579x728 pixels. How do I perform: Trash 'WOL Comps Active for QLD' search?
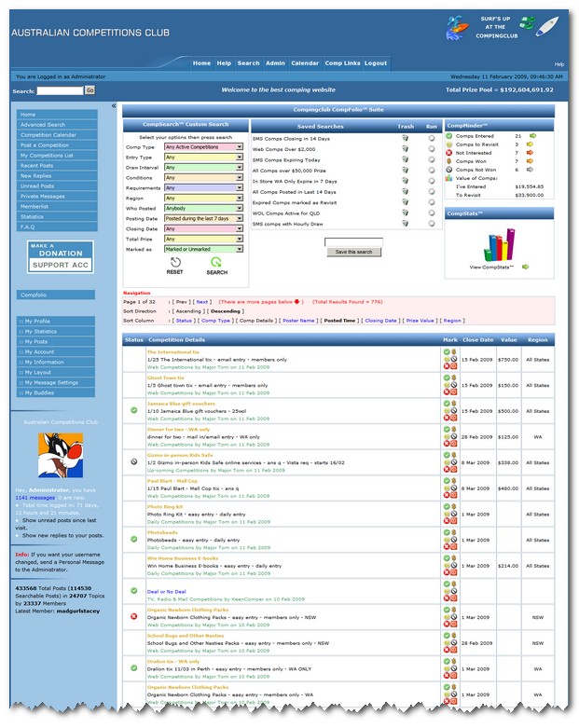point(406,213)
